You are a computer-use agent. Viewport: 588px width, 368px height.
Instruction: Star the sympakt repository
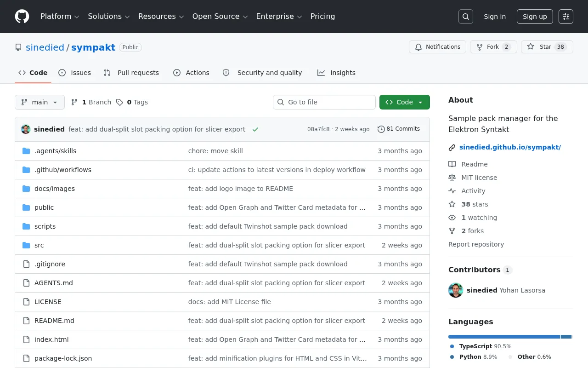[547, 47]
